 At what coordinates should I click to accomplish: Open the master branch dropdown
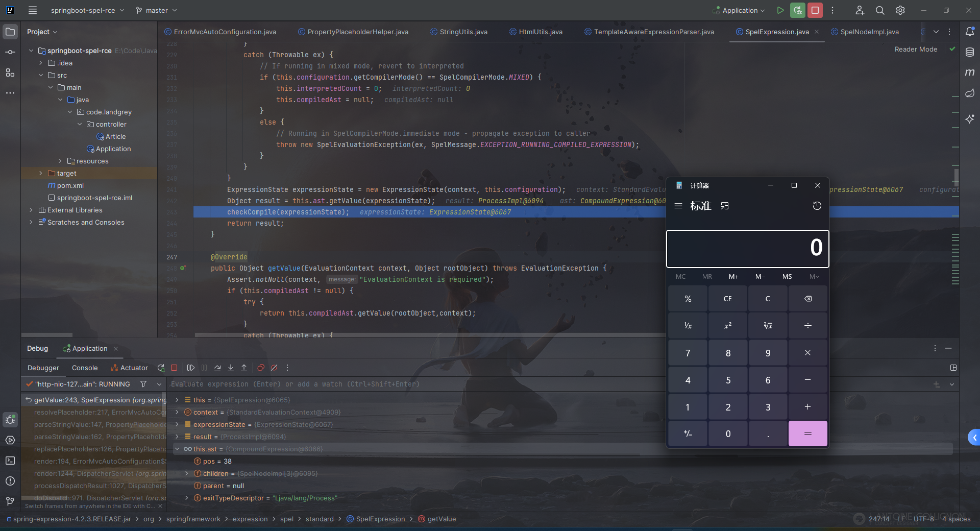157,10
